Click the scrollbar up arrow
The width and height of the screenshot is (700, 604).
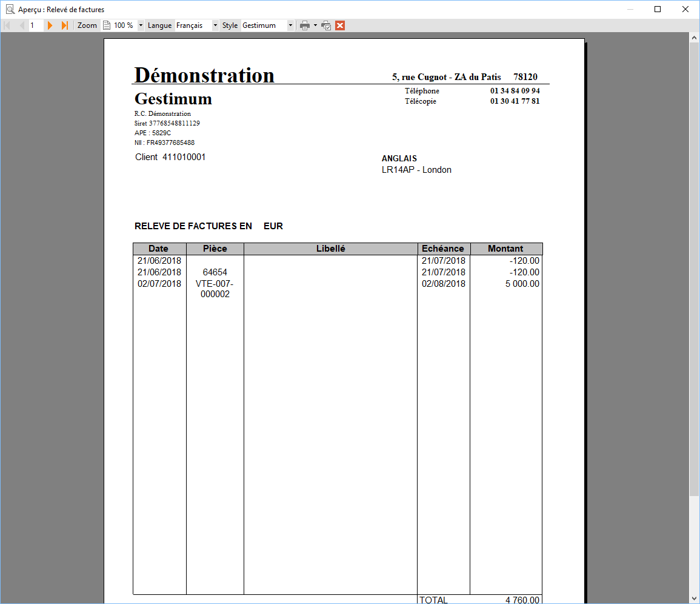694,38
